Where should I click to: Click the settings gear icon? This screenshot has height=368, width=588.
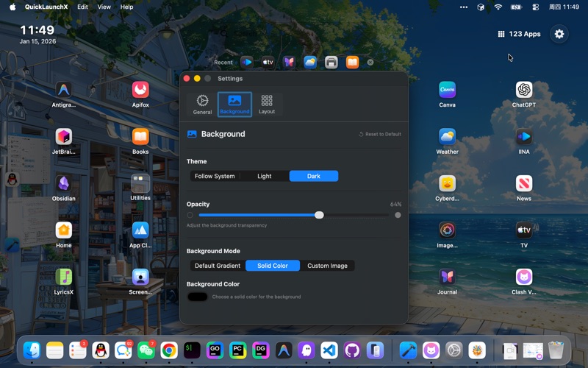559,34
